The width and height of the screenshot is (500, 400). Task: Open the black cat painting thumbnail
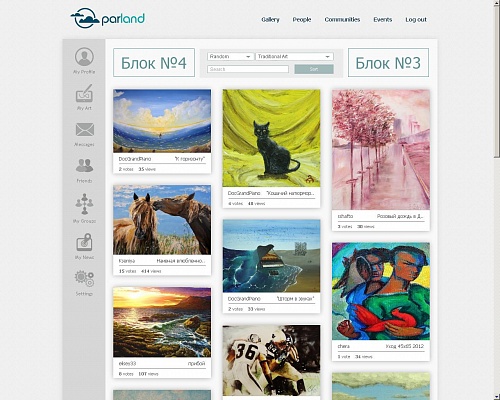pyautogui.click(x=271, y=138)
